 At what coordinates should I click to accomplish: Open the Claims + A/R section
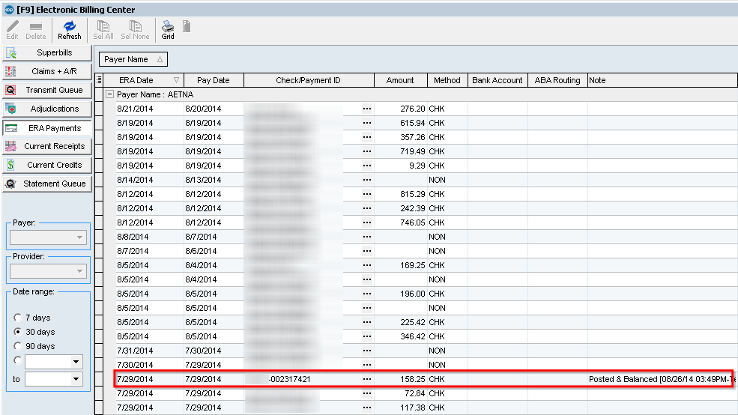tap(47, 71)
